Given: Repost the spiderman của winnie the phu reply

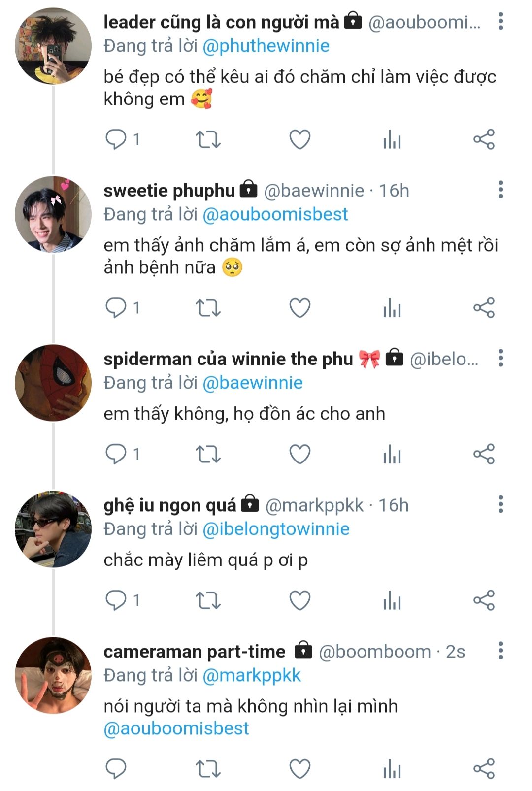Looking at the screenshot, I should pos(208,454).
